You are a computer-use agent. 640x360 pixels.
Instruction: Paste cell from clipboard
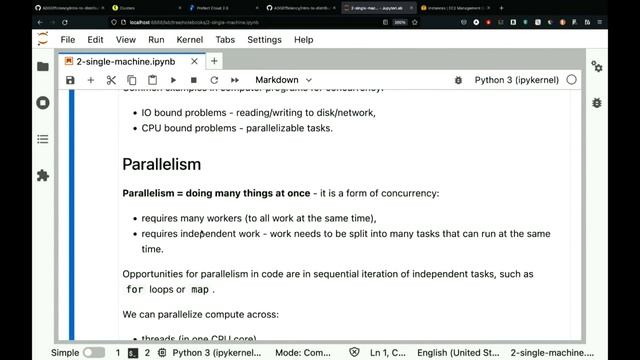(x=152, y=80)
